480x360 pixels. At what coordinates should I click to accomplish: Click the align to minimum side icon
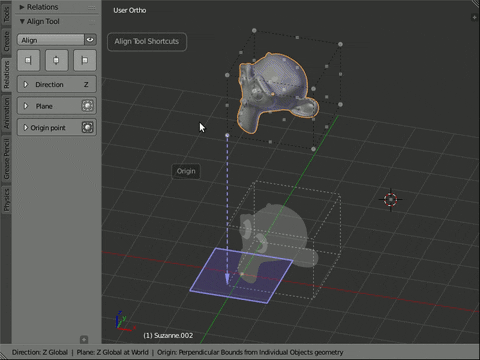(x=28, y=60)
